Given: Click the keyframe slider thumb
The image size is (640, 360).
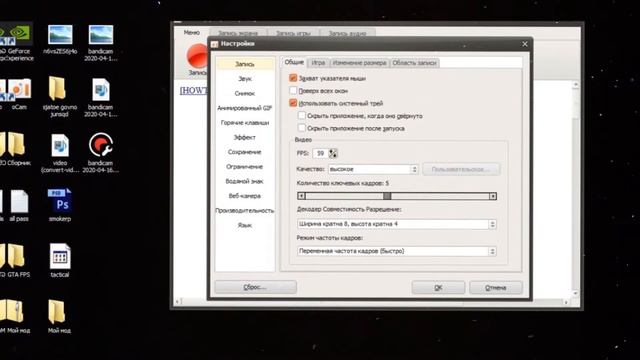Looking at the screenshot, I should pyautogui.click(x=387, y=196).
